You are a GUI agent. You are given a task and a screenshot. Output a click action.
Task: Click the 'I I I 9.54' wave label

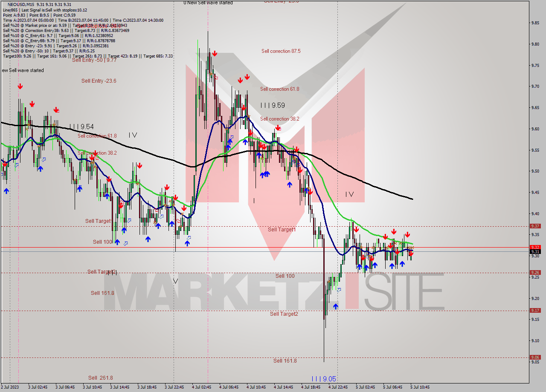[x=81, y=127]
